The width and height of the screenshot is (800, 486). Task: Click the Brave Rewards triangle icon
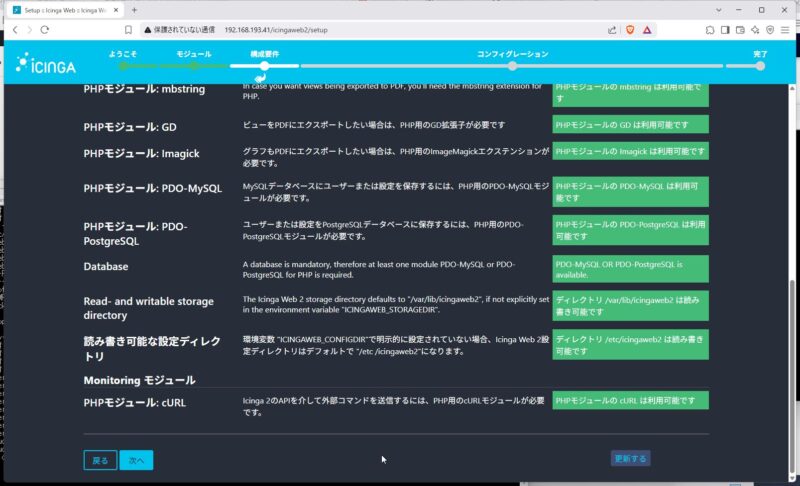[647, 30]
